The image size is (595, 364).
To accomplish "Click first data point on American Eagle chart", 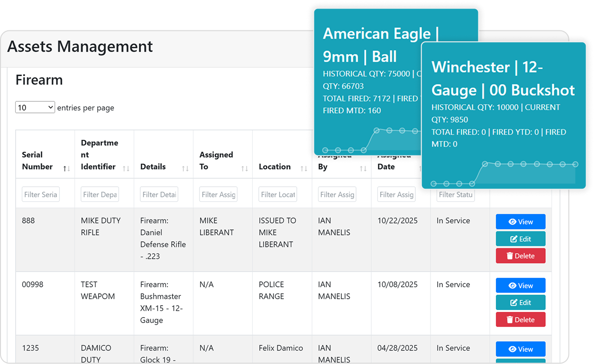I will (x=325, y=150).
